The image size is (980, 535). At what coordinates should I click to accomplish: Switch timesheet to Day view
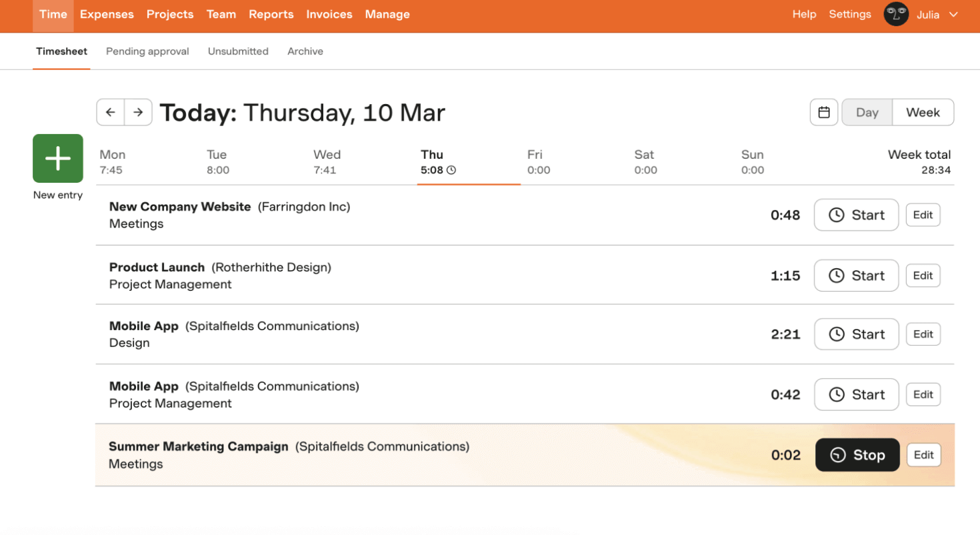(867, 112)
